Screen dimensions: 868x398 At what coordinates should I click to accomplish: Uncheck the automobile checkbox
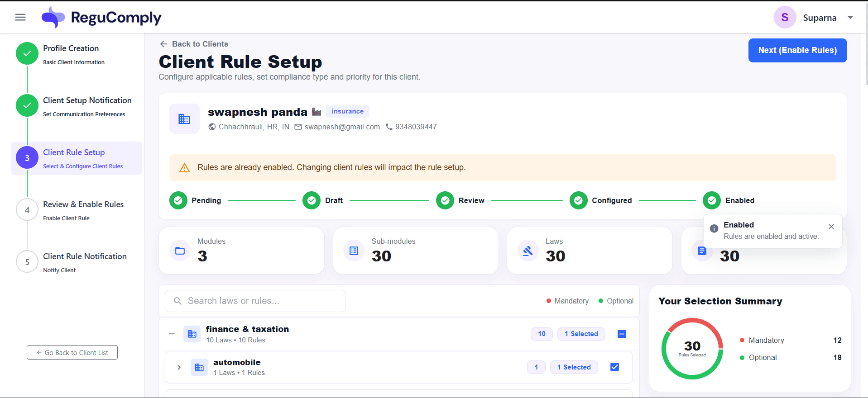click(614, 367)
